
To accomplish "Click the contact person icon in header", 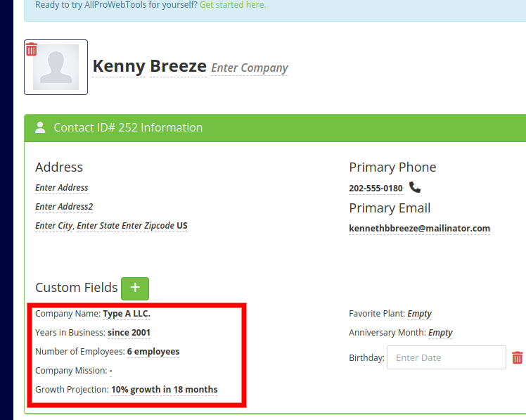I will click(x=40, y=127).
